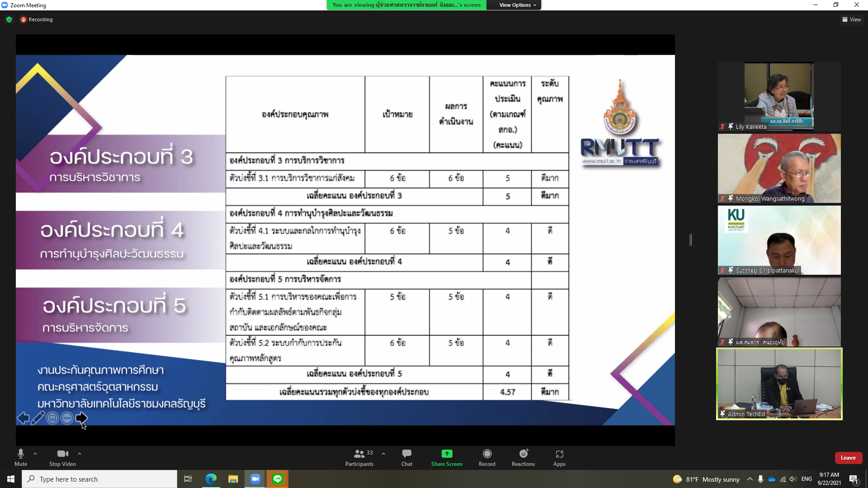Select Mongkol Wangsathitwong video thumbnail

click(x=779, y=168)
